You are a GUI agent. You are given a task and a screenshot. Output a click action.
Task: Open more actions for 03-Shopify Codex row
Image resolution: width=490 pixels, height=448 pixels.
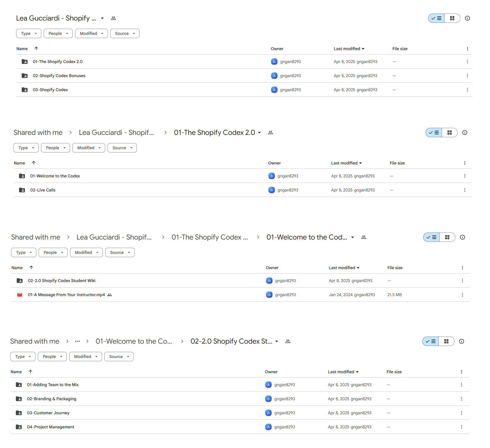tap(467, 90)
